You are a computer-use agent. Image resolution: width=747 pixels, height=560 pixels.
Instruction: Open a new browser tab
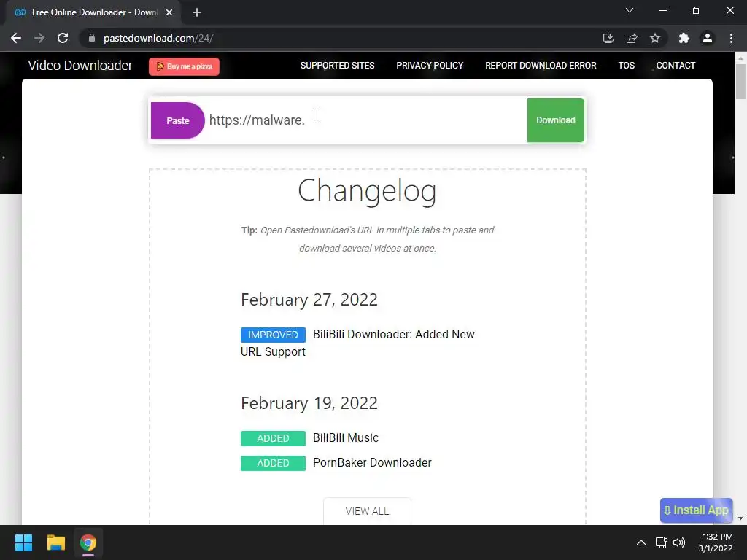point(197,12)
